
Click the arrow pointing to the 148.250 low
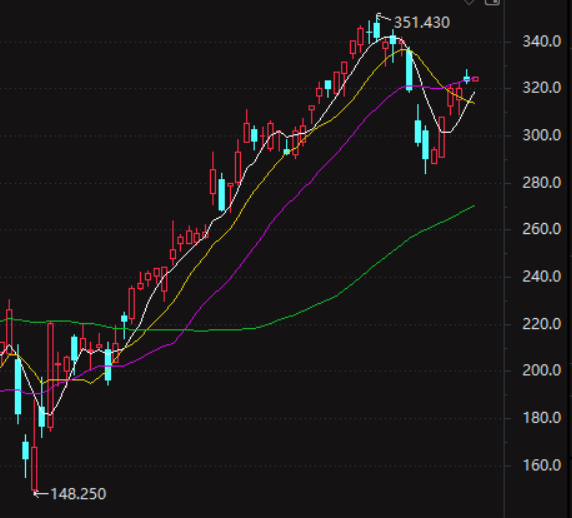[41, 494]
